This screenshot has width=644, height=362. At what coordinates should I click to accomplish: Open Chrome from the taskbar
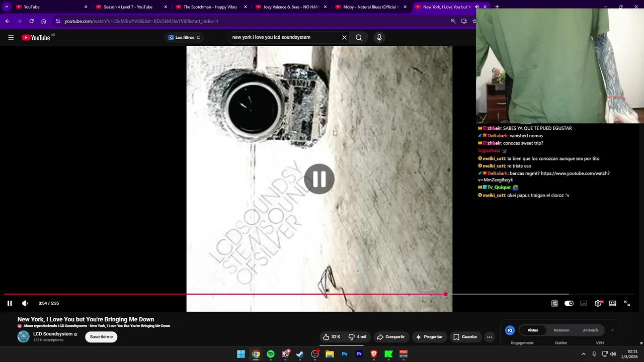click(x=256, y=354)
